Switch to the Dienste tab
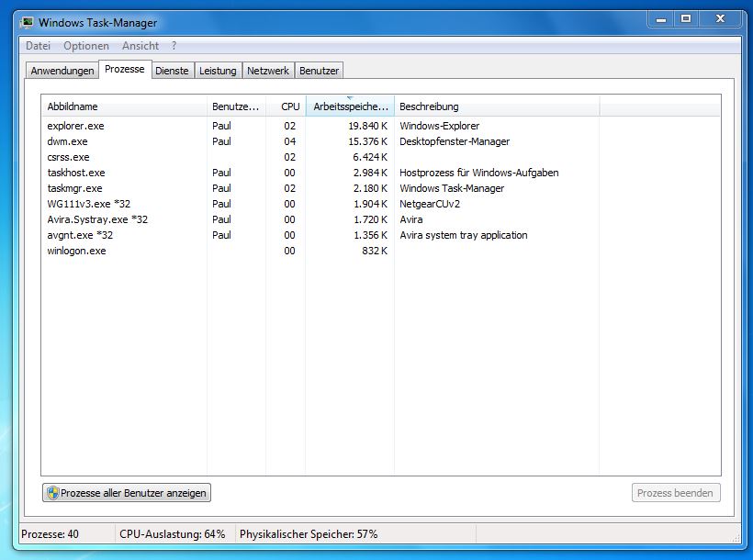This screenshot has width=753, height=560. click(x=172, y=71)
